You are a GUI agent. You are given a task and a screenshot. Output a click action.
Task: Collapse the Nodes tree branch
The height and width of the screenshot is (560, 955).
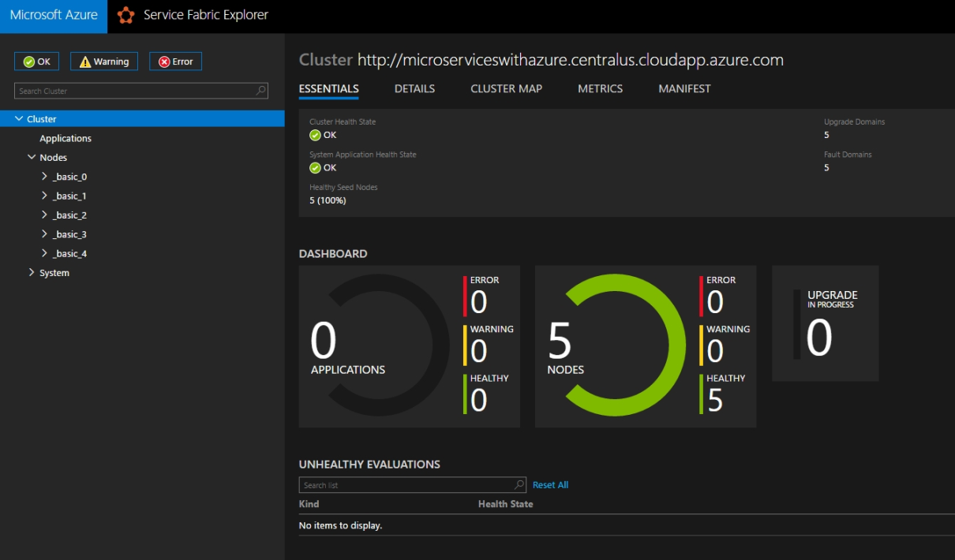32,157
